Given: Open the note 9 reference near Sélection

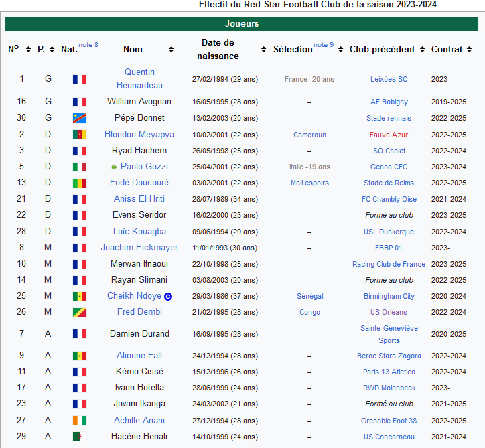Looking at the screenshot, I should (x=324, y=45).
